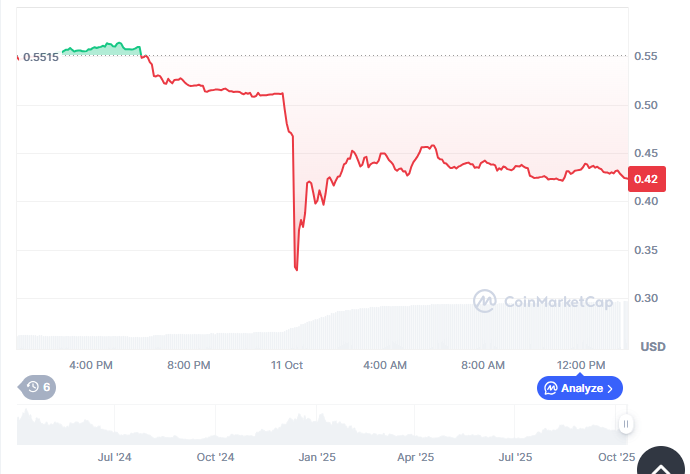690x474 pixels.
Task: Click the range slider handle on mini timeline
Action: tap(627, 424)
